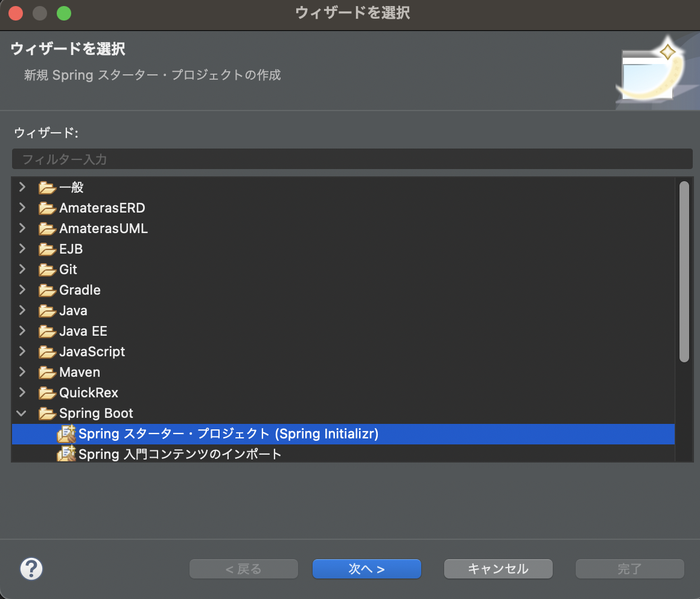The width and height of the screenshot is (700, 599).
Task: Click the Gradle folder icon
Action: 47,290
